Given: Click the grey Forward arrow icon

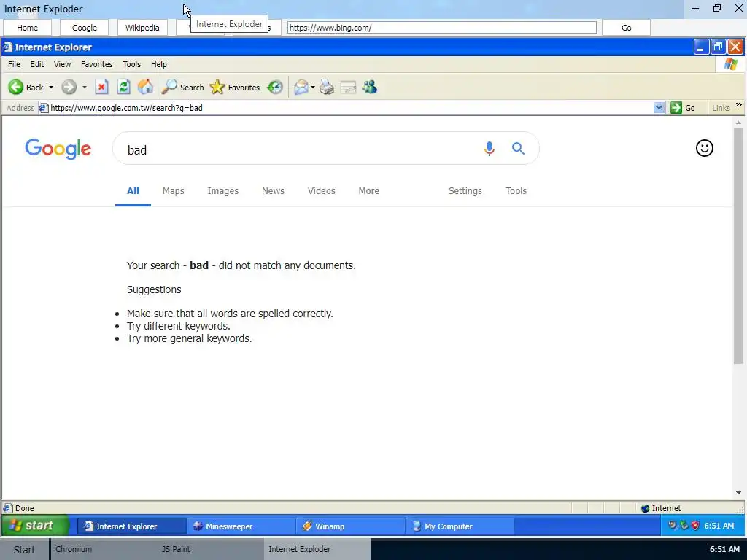Looking at the screenshot, I should click(x=69, y=87).
